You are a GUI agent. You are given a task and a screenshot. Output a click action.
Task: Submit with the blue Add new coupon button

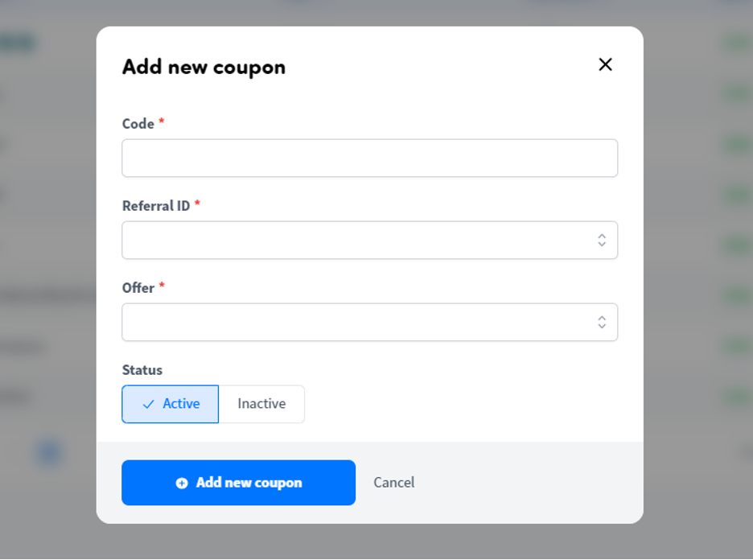(239, 483)
